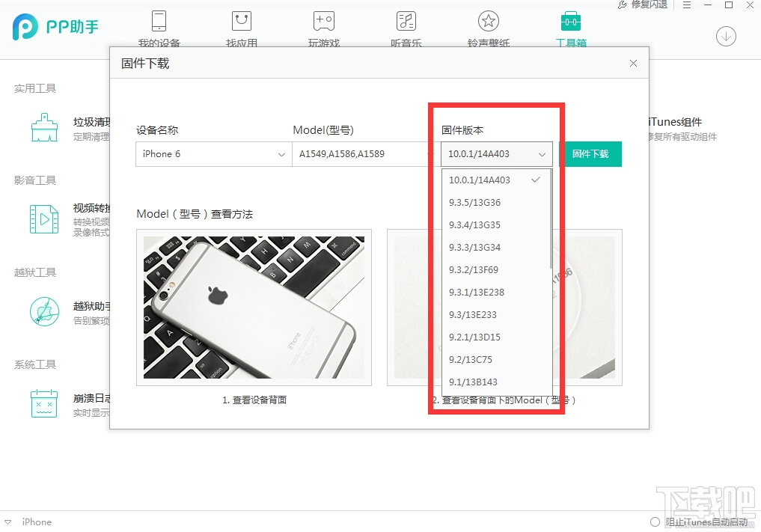This screenshot has height=532, width=761.
Task: Open 玩游戏 (Play Games) via its controller icon
Action: 323,21
